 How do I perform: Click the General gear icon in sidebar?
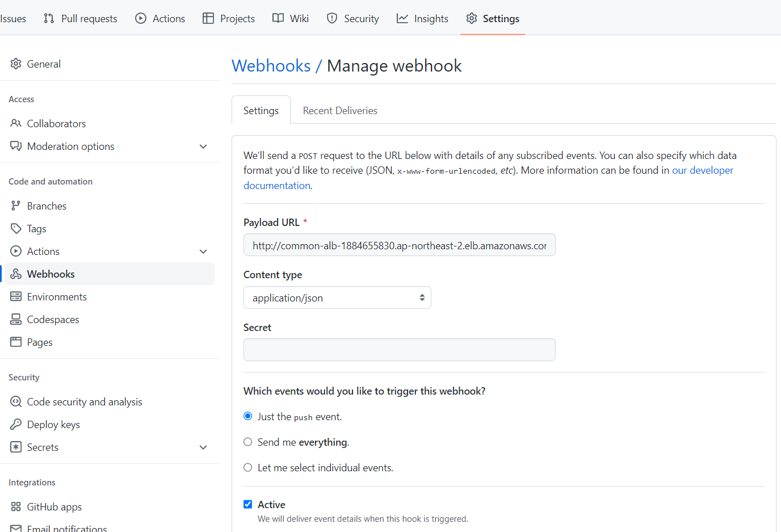tap(16, 64)
